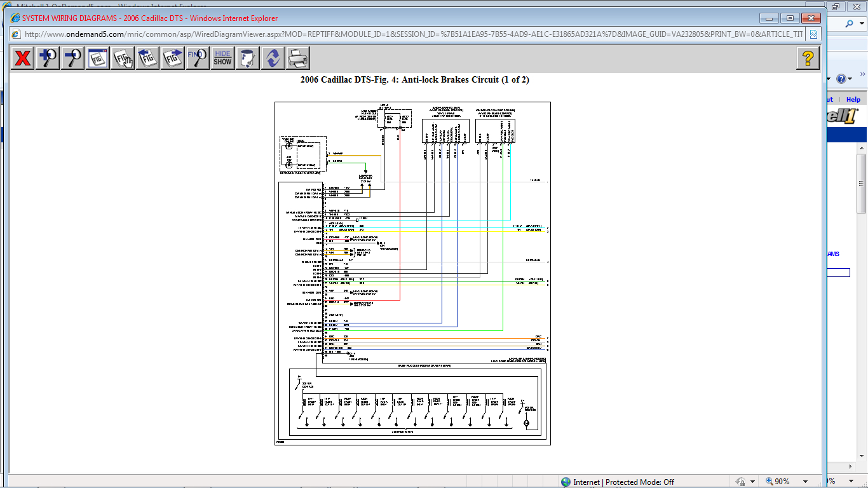Click the Help link in background window
Screen dimensions: 868x488
point(853,99)
